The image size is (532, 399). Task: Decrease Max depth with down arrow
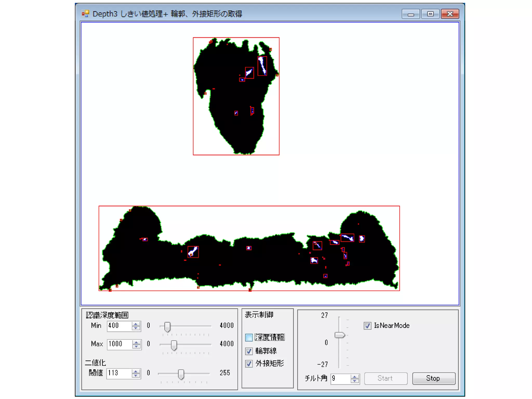[x=136, y=347]
